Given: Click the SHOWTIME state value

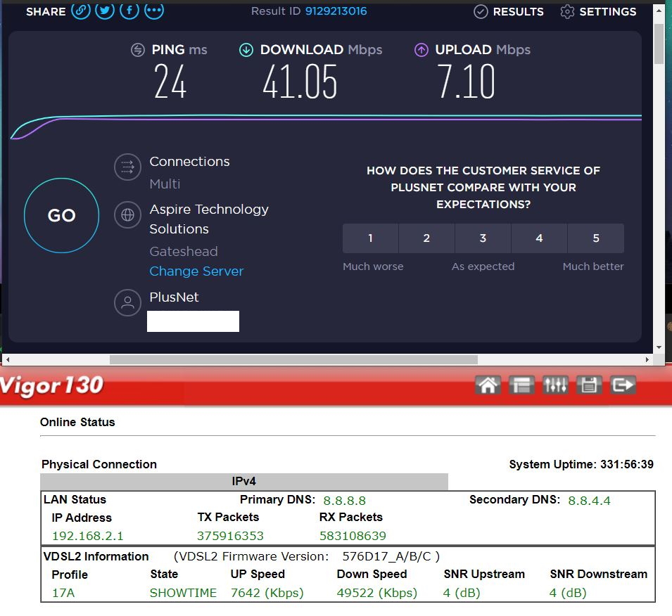Looking at the screenshot, I should [x=183, y=593].
